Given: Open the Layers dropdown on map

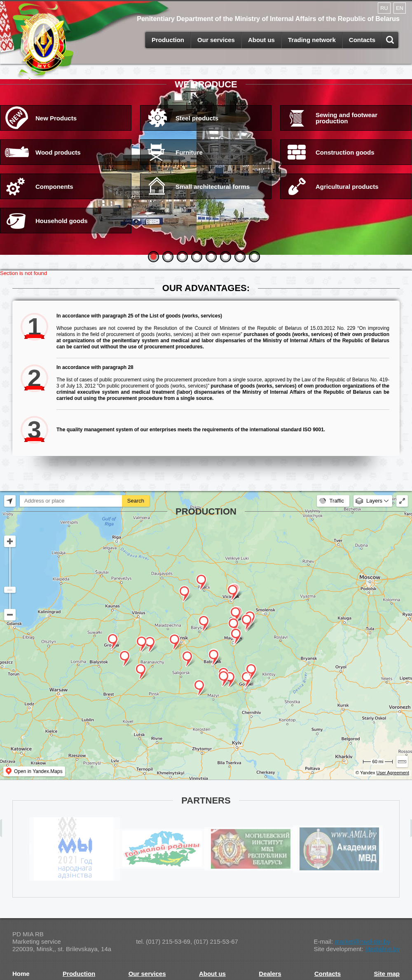Looking at the screenshot, I should [372, 501].
